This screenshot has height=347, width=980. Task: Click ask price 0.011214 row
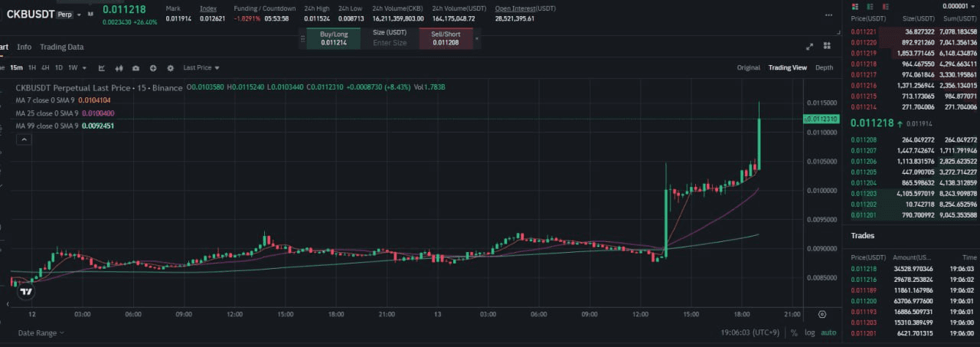pyautogui.click(x=914, y=106)
